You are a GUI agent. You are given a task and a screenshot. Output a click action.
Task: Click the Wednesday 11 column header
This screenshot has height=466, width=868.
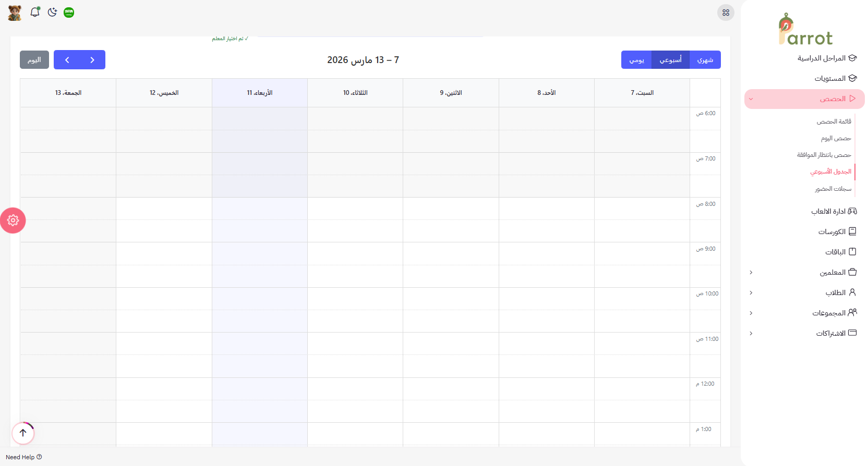(x=260, y=93)
